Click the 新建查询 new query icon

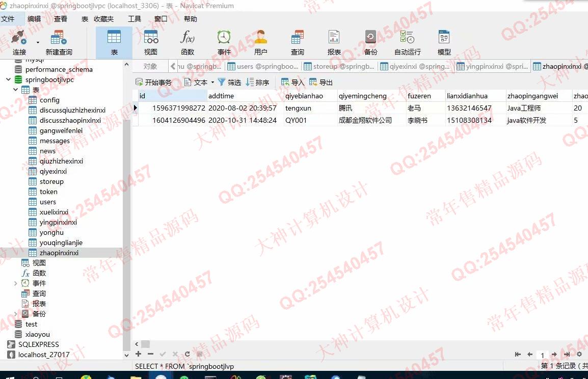pos(59,43)
